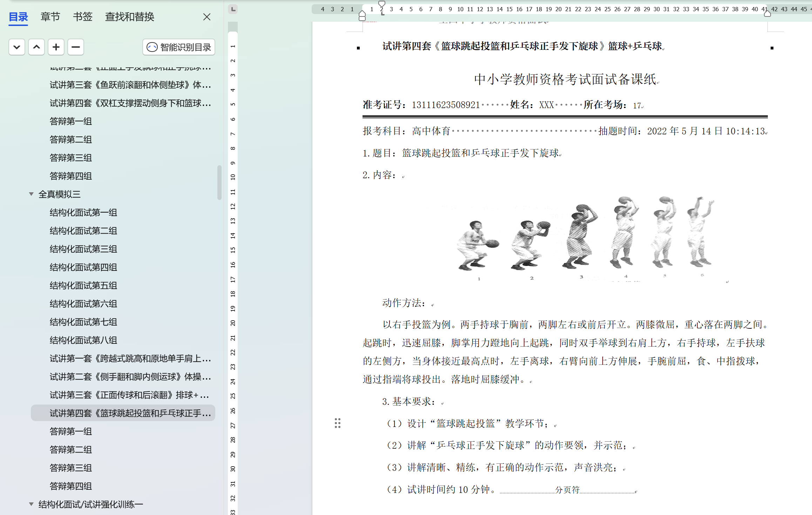Click the up-chevron outline level button
This screenshot has height=515, width=812.
point(36,47)
